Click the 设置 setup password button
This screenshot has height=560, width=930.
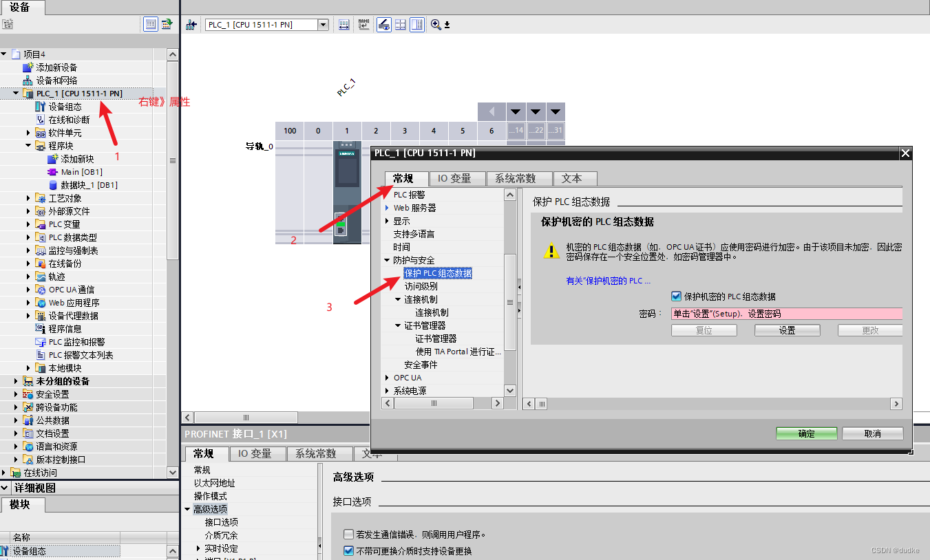pyautogui.click(x=787, y=330)
